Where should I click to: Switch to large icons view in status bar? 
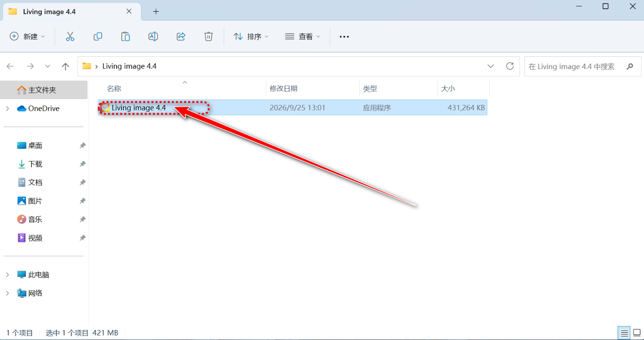[636, 333]
